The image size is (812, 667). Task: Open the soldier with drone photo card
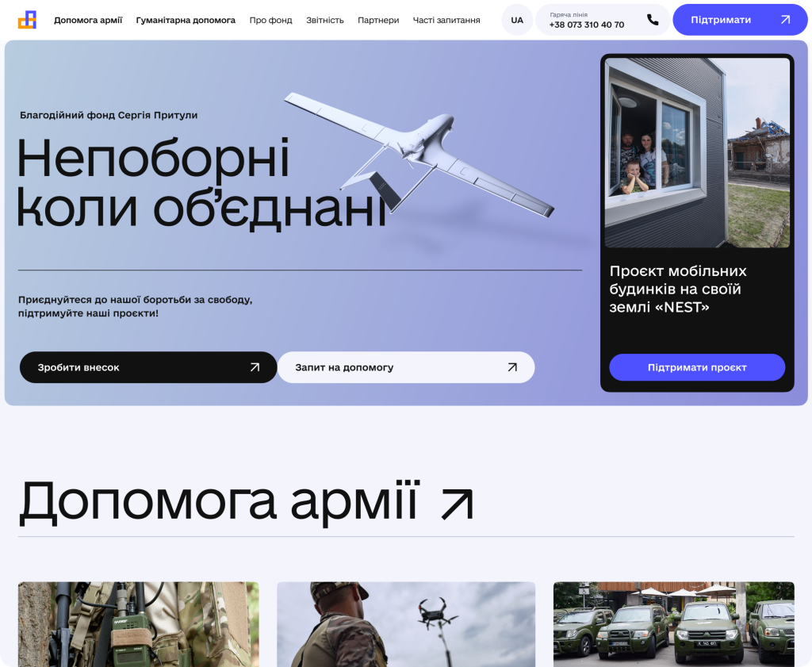coord(406,624)
